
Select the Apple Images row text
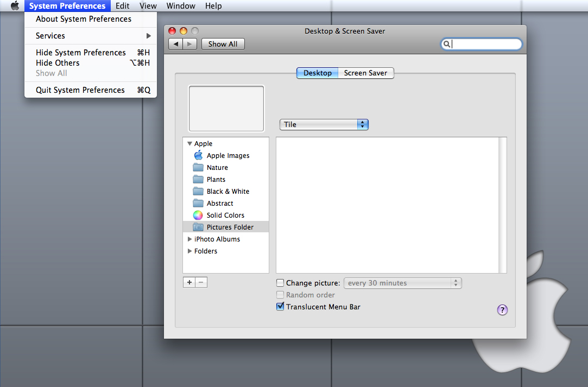click(228, 156)
